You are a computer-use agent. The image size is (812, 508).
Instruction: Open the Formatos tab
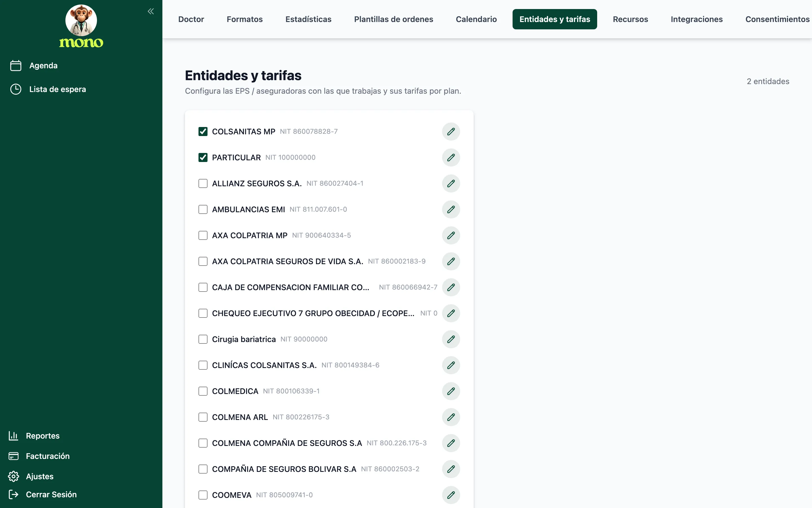point(245,19)
